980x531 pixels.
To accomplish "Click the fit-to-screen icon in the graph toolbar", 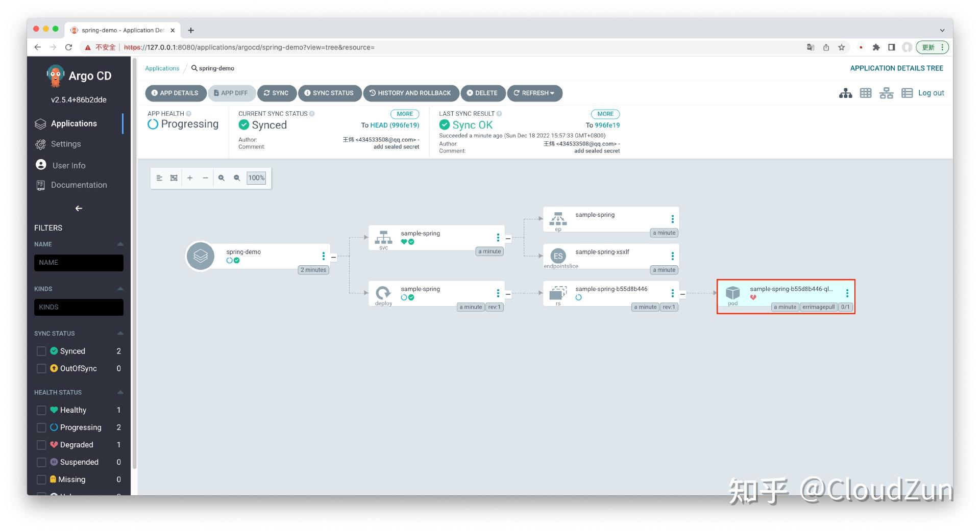I will pyautogui.click(x=174, y=178).
